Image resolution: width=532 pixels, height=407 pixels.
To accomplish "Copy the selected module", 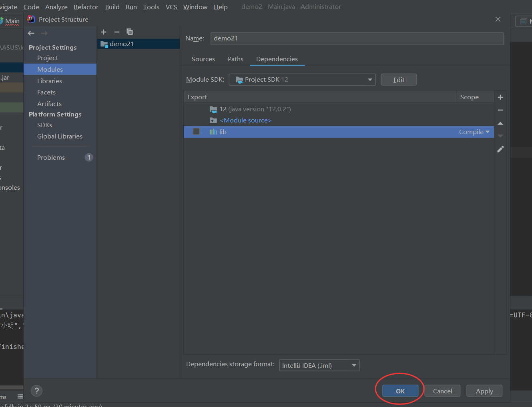I will (130, 32).
